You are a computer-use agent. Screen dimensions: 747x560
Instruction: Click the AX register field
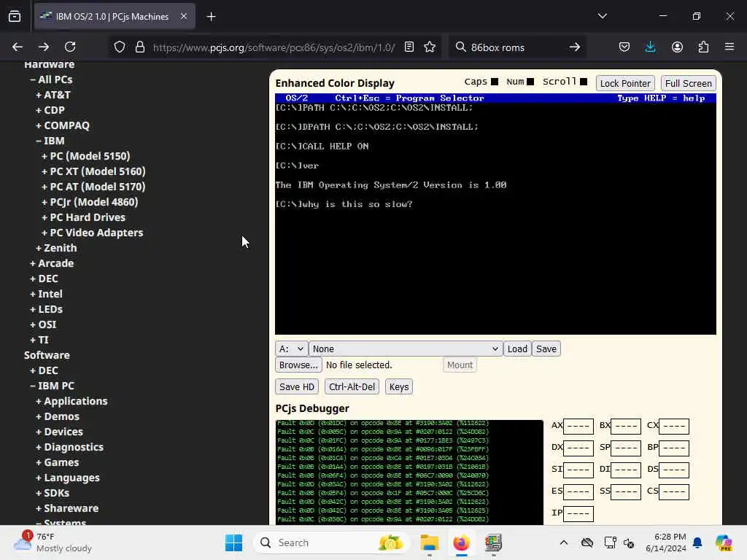(x=578, y=426)
